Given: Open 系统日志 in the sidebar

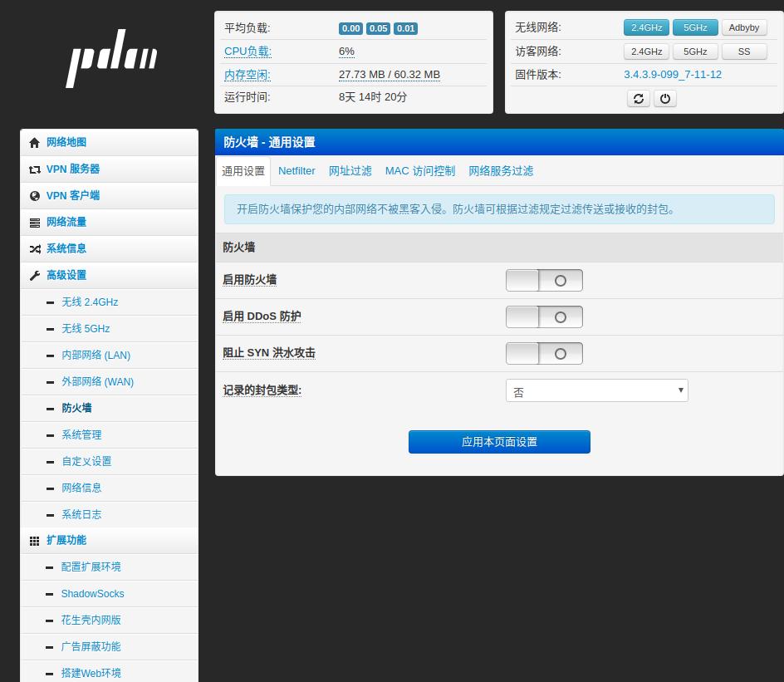Looking at the screenshot, I should [109, 514].
